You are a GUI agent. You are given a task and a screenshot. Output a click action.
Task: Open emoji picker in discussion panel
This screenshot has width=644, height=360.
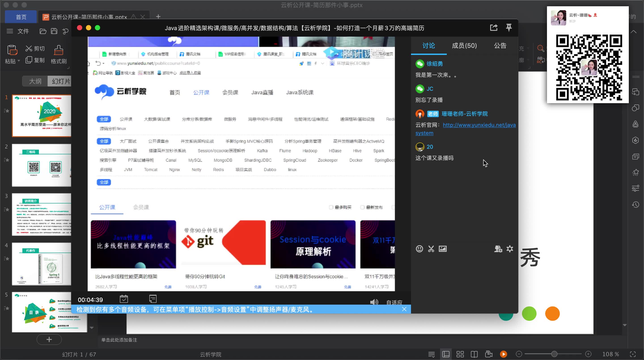419,249
